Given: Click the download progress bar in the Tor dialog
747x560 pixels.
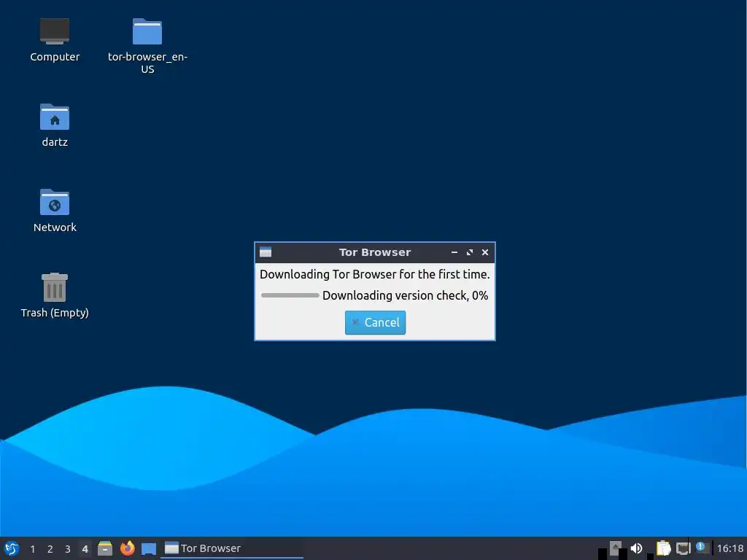Looking at the screenshot, I should (x=290, y=295).
